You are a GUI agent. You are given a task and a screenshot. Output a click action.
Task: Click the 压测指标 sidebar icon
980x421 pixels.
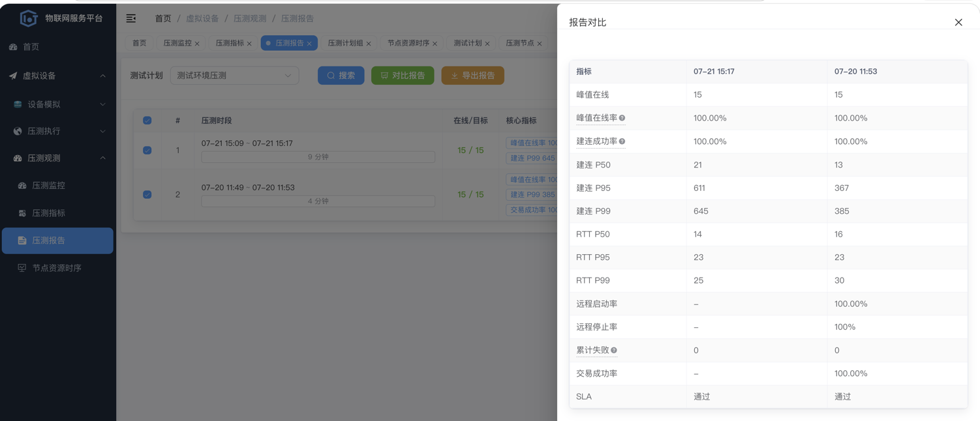(x=22, y=213)
